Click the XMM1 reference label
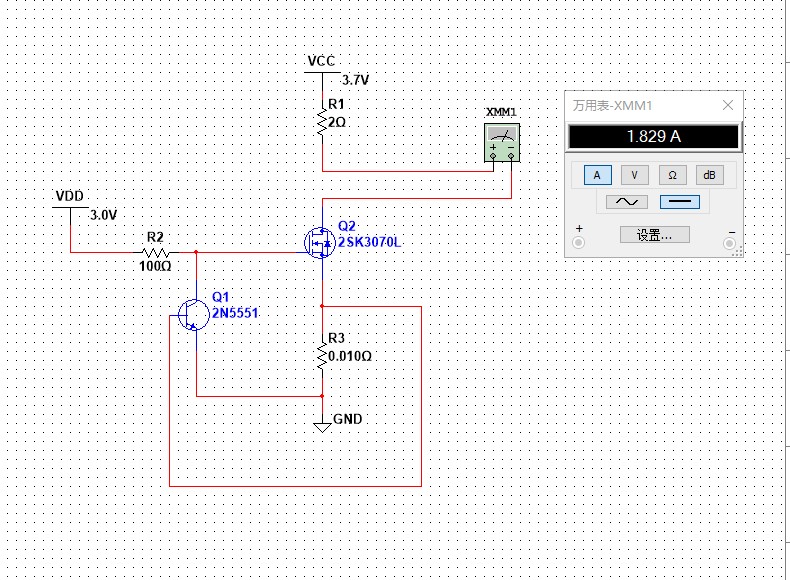 point(501,112)
